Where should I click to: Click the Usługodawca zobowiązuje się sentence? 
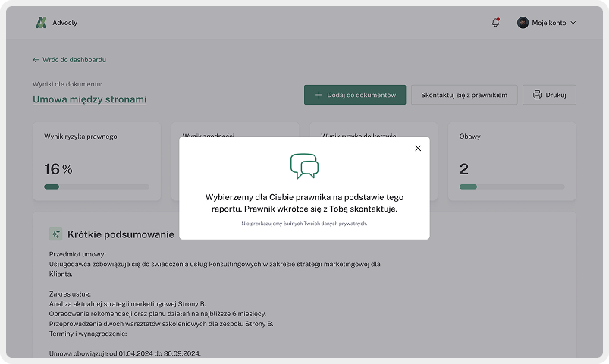(x=215, y=268)
